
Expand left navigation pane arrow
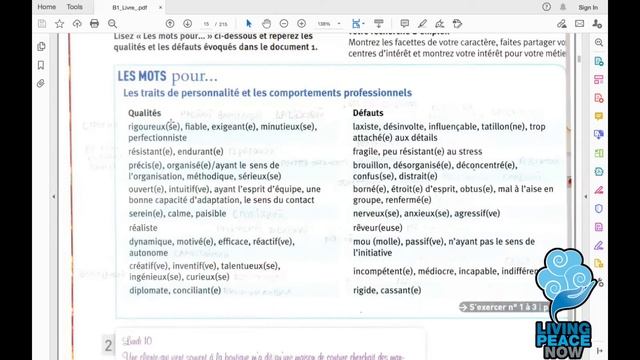point(54,196)
